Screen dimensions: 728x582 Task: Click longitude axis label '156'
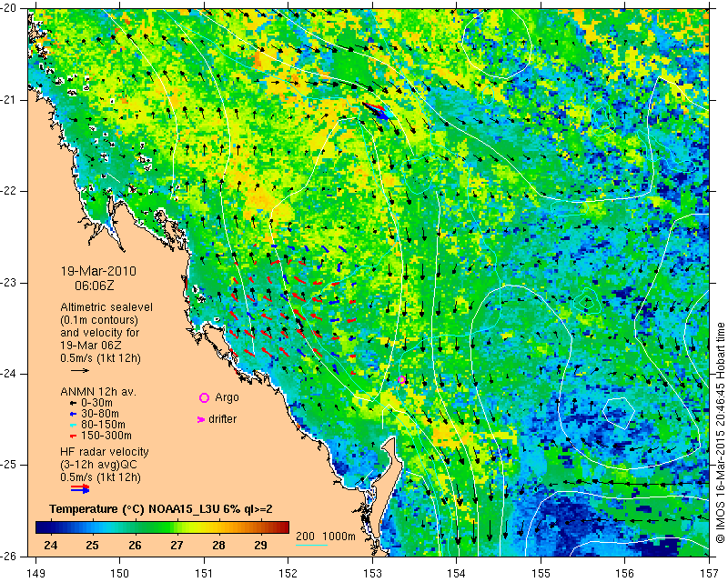[625, 573]
